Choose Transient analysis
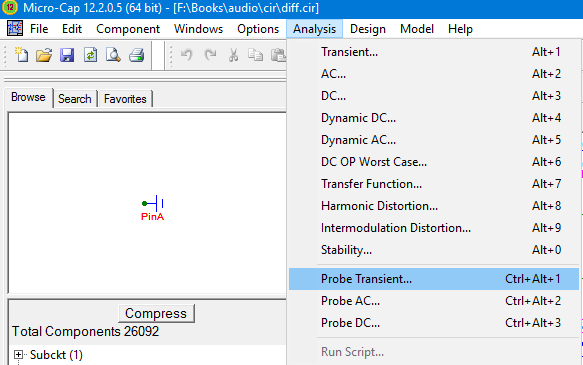The height and width of the screenshot is (365, 583). click(x=434, y=52)
